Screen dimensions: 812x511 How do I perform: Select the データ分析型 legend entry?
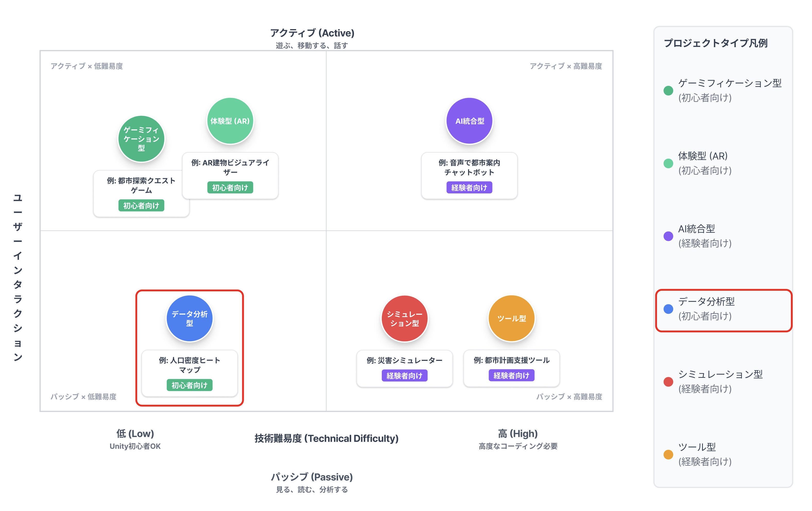[723, 309]
